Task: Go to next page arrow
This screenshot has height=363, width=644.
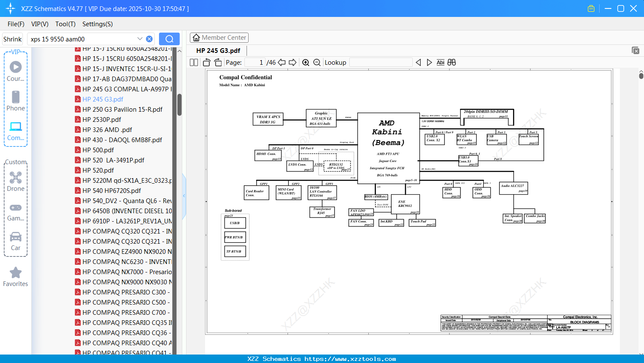Action: 293,63
